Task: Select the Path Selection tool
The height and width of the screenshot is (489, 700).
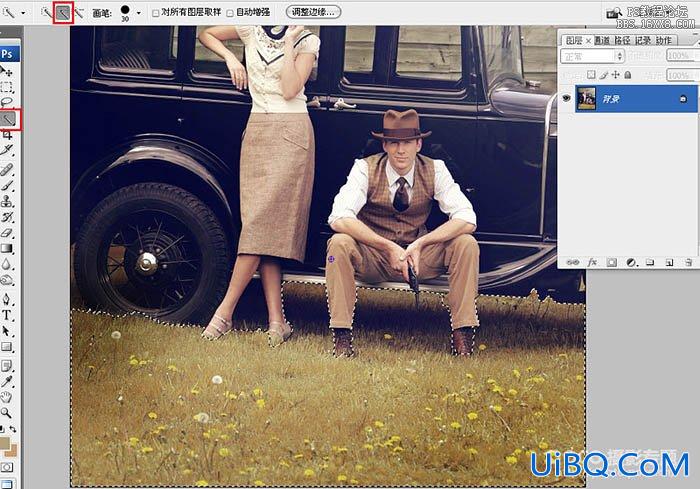Action: (7, 331)
